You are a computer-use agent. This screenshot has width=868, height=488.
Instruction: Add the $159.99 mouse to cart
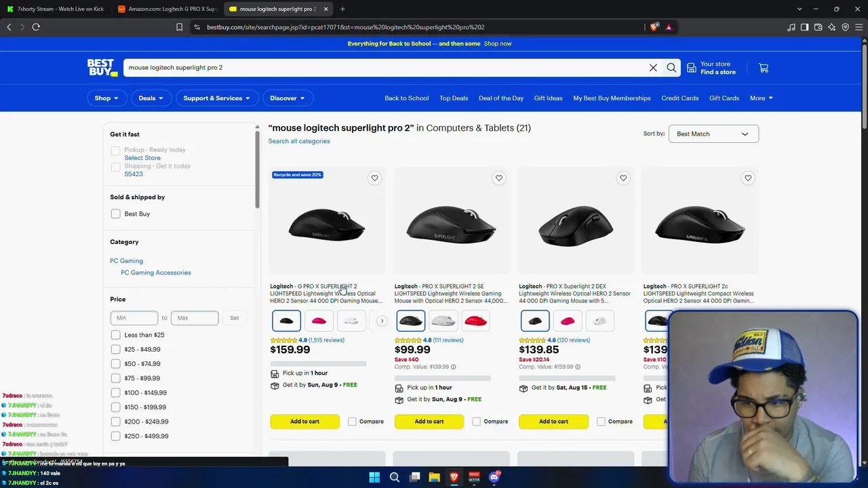click(x=304, y=422)
